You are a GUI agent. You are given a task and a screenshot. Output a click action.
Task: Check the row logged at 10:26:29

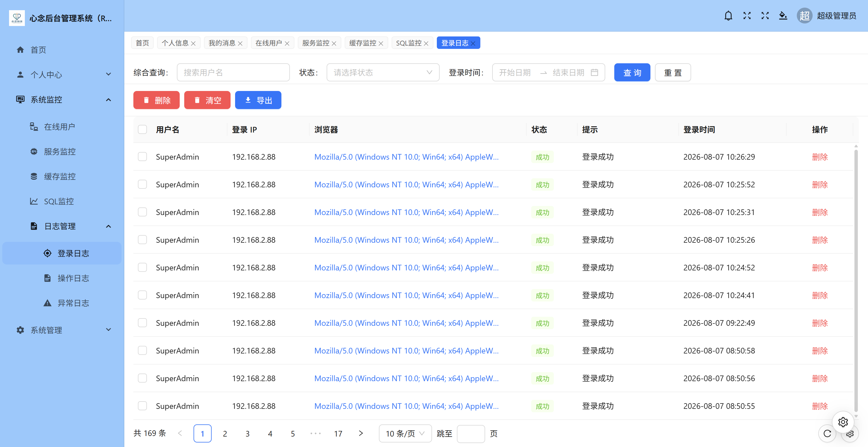(142, 157)
